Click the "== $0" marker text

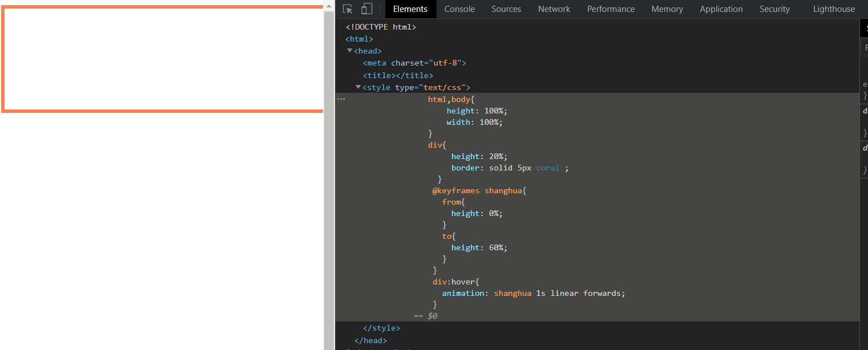(x=426, y=316)
